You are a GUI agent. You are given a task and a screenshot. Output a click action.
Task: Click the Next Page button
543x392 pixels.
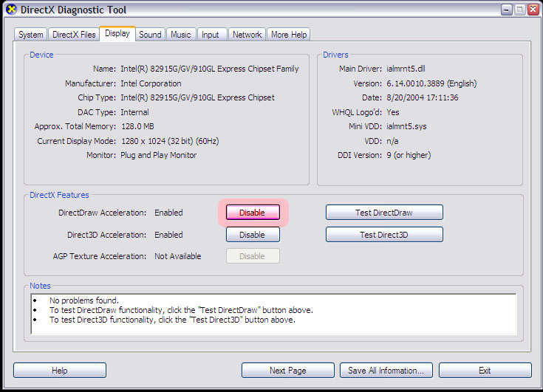(287, 371)
